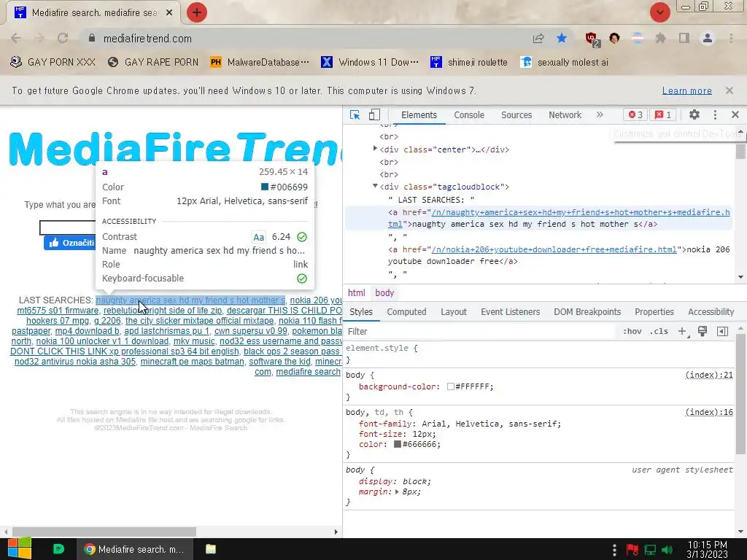The width and height of the screenshot is (747, 560).
Task: Click the red flag icon in system tray
Action: pos(632,550)
